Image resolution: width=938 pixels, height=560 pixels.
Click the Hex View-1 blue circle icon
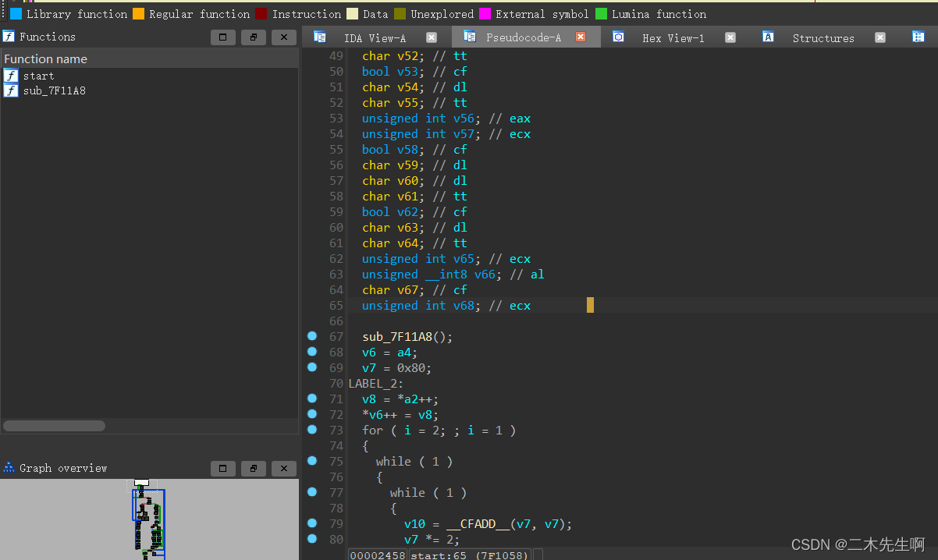tap(617, 36)
